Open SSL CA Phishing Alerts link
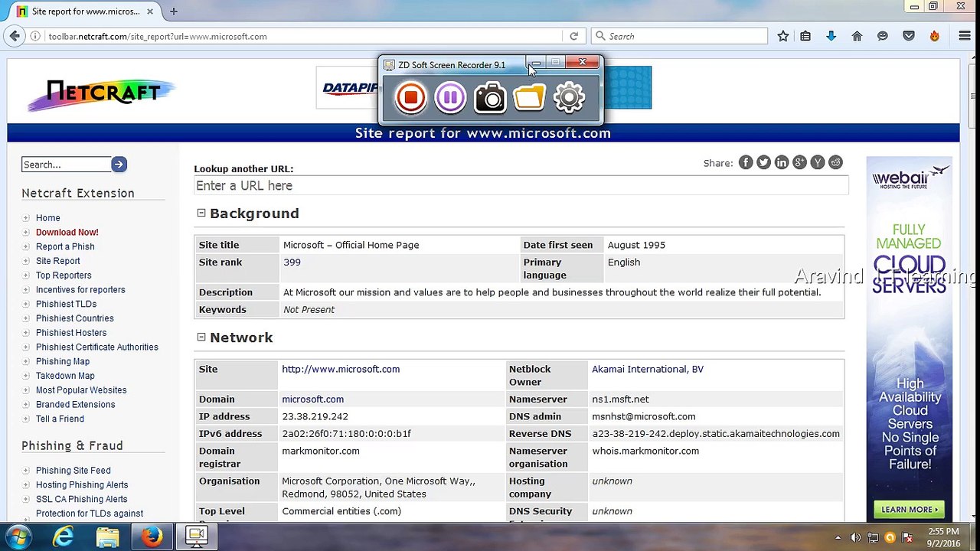The height and width of the screenshot is (551, 980). 81,499
